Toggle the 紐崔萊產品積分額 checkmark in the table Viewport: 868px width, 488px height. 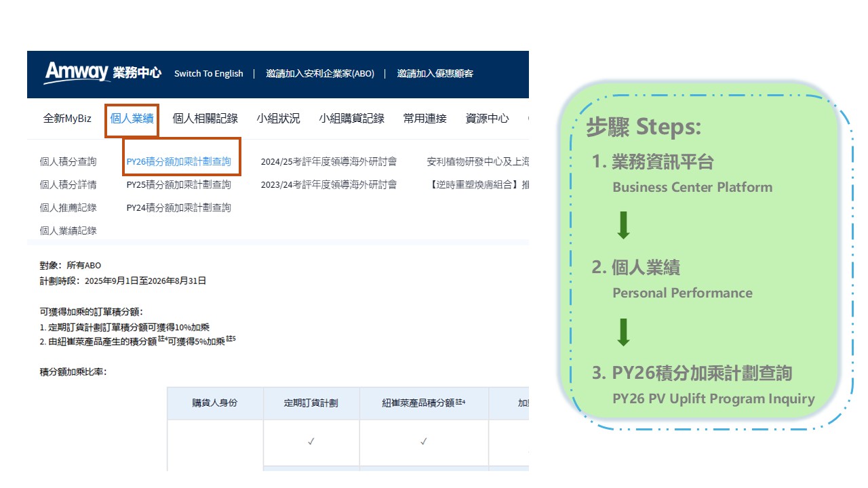[x=424, y=441]
